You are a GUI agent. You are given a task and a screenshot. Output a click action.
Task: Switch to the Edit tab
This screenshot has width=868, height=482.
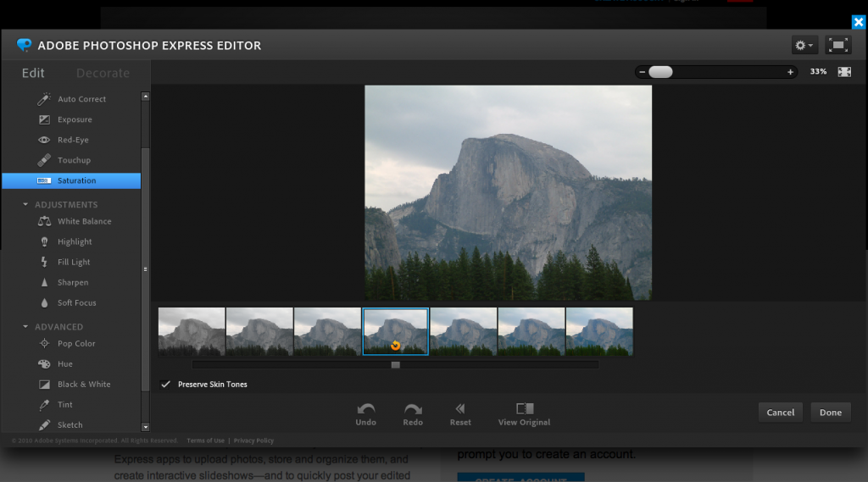point(33,73)
